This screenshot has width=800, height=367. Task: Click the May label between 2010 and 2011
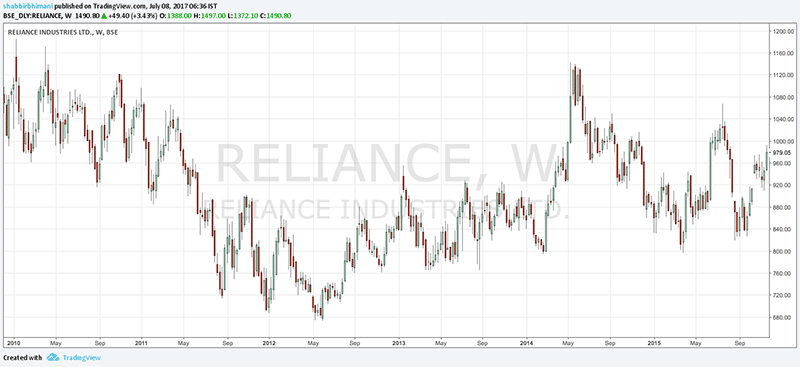click(57, 343)
